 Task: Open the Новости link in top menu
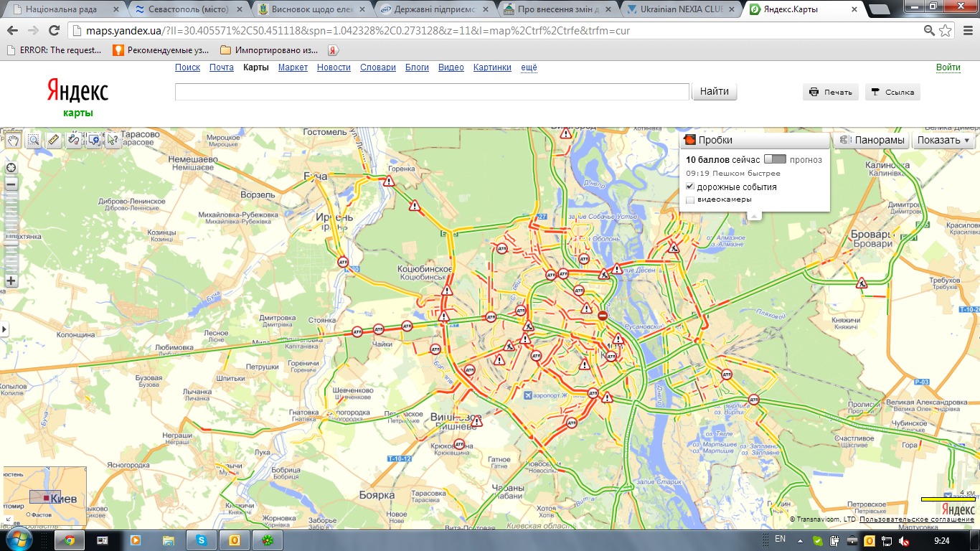(x=334, y=67)
